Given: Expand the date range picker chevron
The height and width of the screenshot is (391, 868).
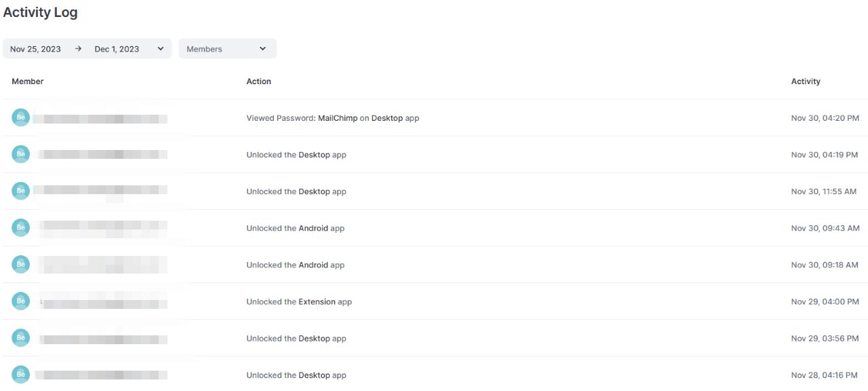Looking at the screenshot, I should click(x=161, y=49).
